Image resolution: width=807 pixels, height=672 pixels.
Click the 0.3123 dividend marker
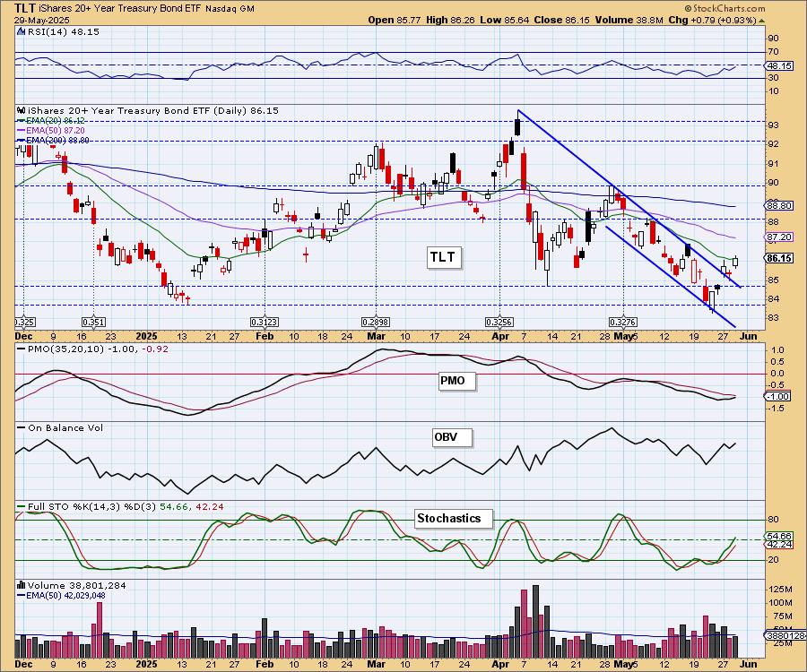click(x=264, y=323)
